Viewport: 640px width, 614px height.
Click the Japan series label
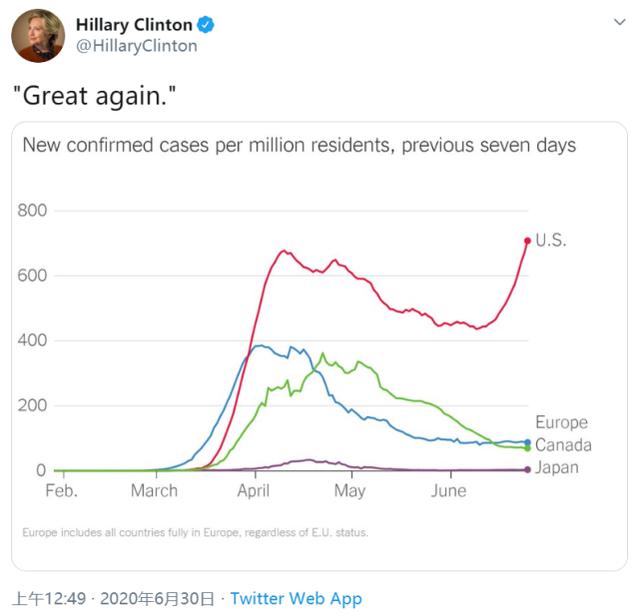[557, 468]
